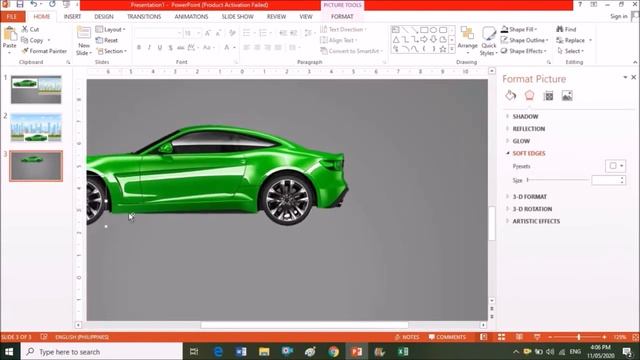The image size is (640, 360).
Task: Open Google Chrome from taskbar
Action: tap(333, 351)
